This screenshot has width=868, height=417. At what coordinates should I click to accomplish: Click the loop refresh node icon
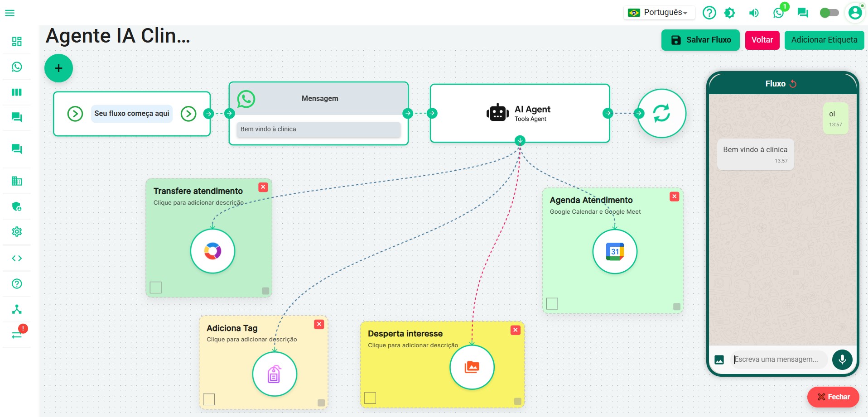pyautogui.click(x=661, y=113)
